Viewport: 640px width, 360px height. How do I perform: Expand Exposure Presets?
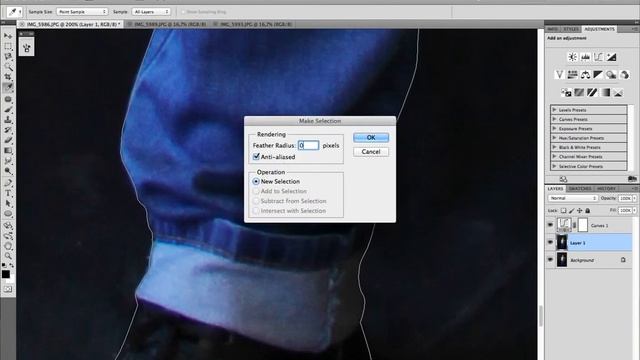pos(554,129)
